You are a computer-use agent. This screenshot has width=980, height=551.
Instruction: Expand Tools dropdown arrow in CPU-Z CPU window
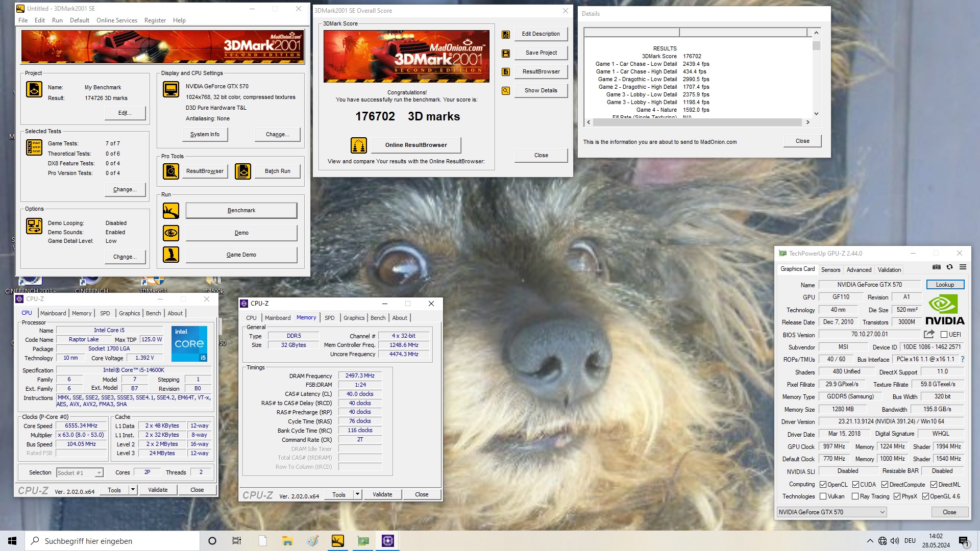tap(133, 490)
